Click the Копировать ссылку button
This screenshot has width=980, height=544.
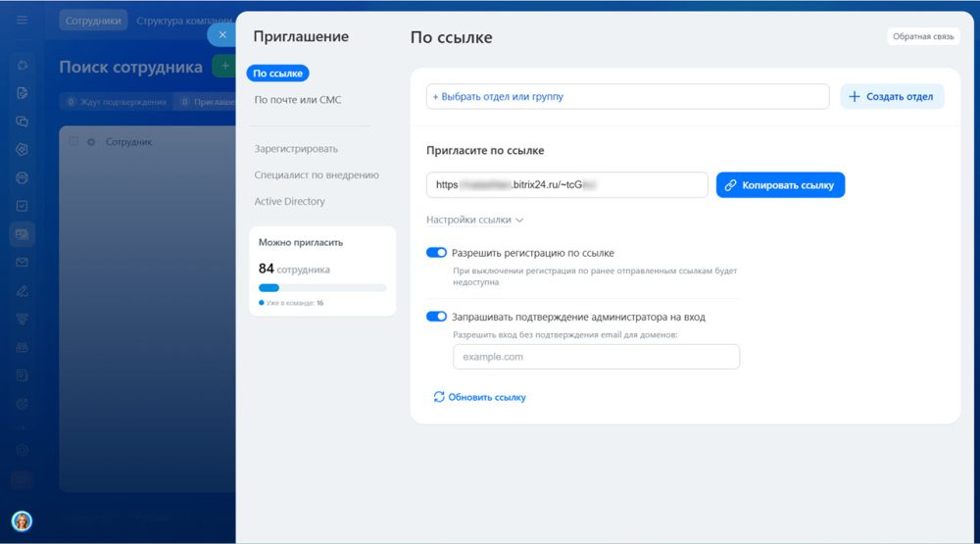pyautogui.click(x=780, y=185)
